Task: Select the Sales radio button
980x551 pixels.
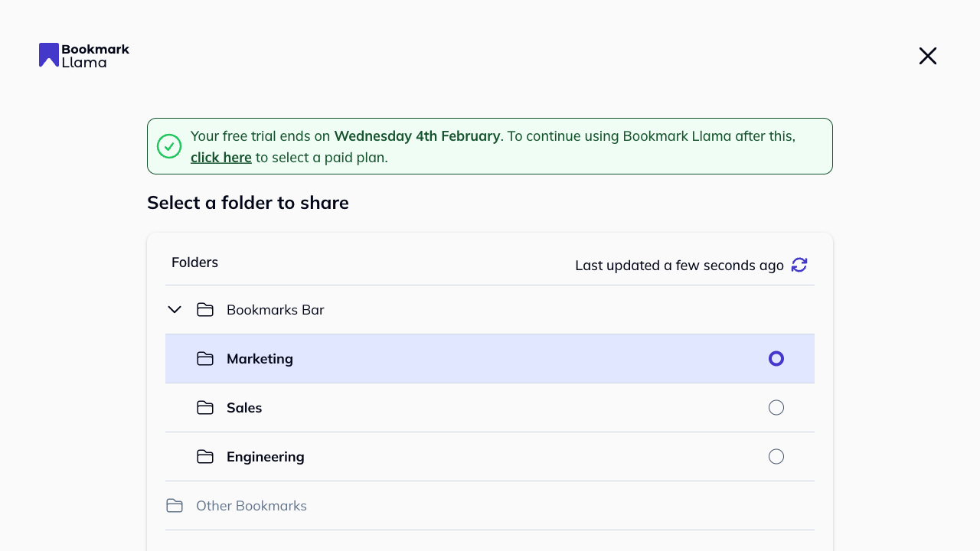Action: pyautogui.click(x=776, y=408)
